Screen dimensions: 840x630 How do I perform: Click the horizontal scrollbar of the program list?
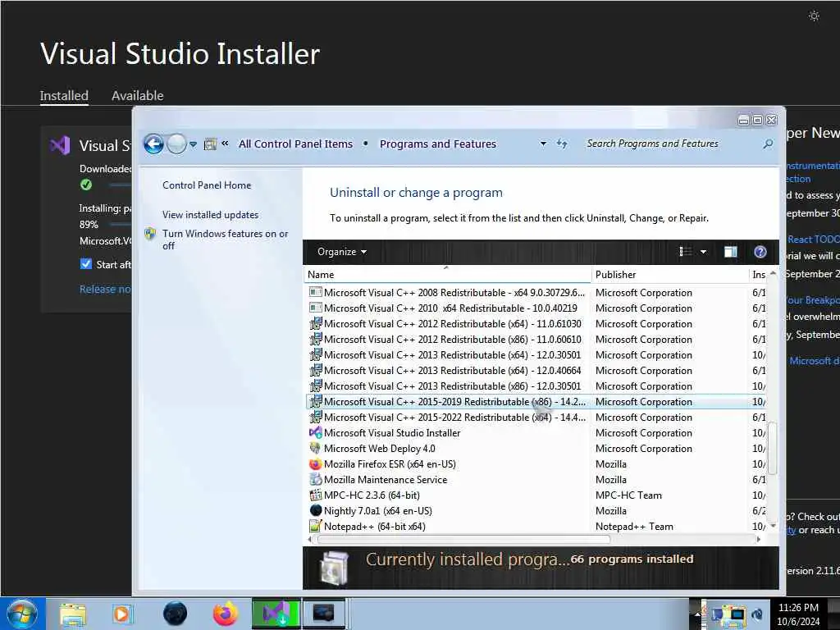pyautogui.click(x=464, y=539)
